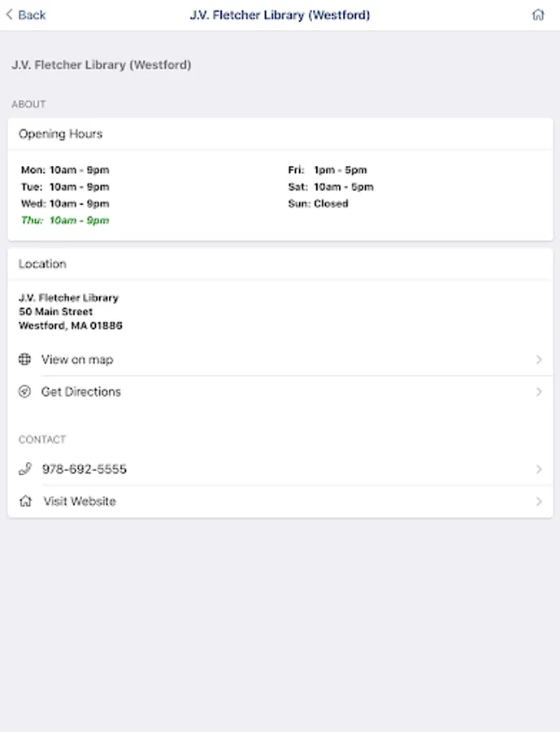Open the Get Directions row chevron
The height and width of the screenshot is (732, 560).
(x=539, y=392)
